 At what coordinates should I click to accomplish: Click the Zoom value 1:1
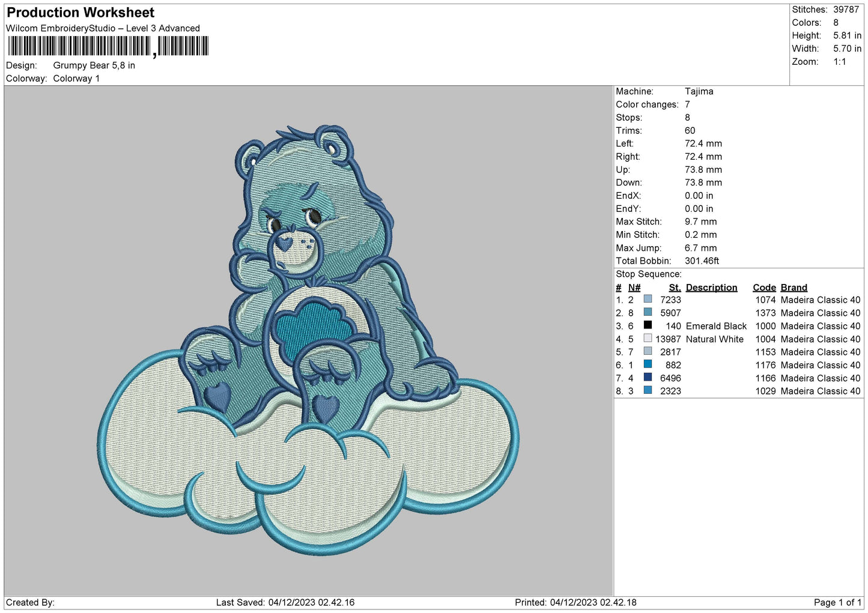tap(840, 62)
